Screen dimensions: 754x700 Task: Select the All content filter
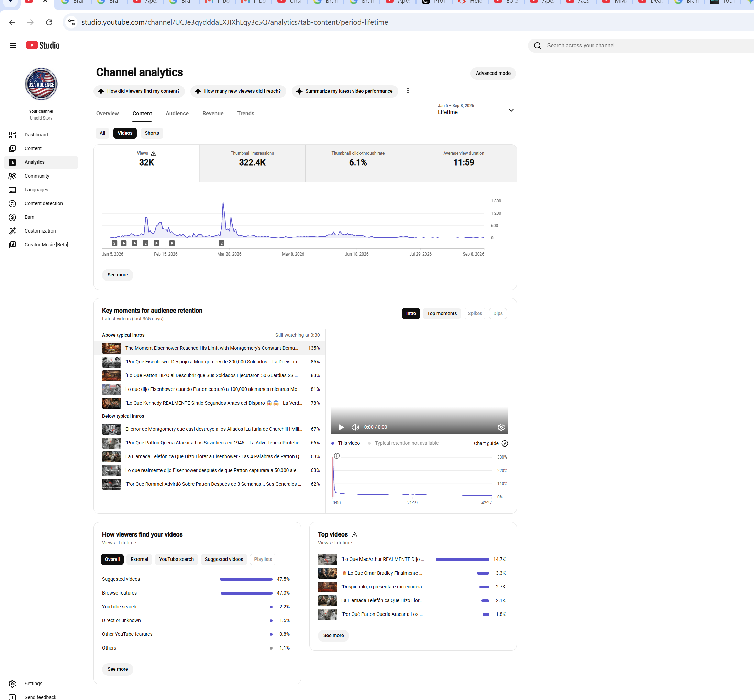pyautogui.click(x=102, y=133)
